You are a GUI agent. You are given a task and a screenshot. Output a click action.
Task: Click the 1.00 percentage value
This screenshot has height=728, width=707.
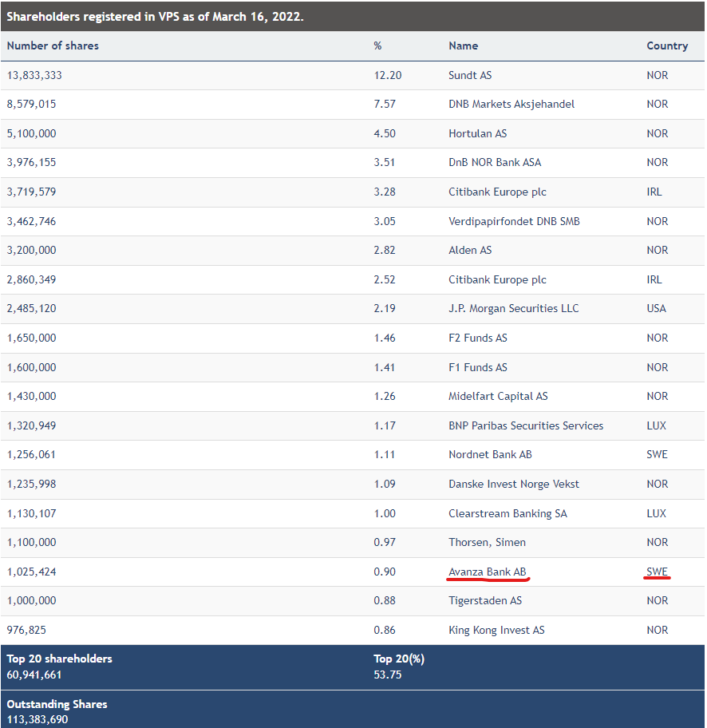pyautogui.click(x=385, y=513)
